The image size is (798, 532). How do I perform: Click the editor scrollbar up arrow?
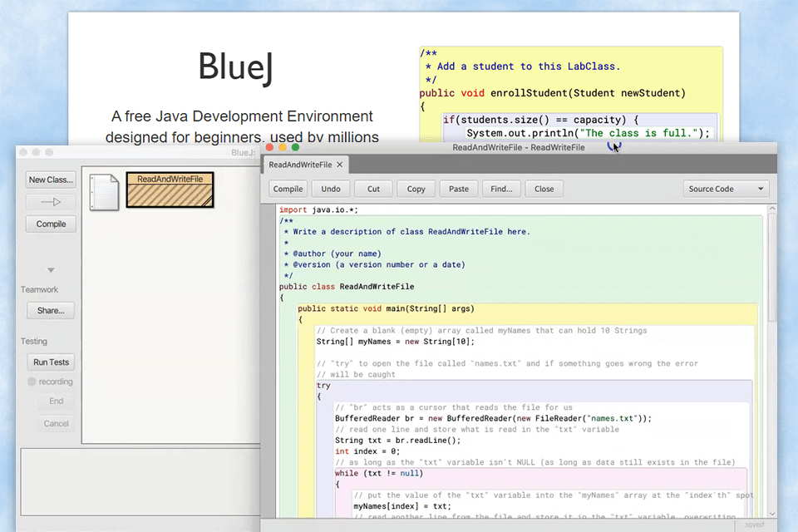[772, 209]
